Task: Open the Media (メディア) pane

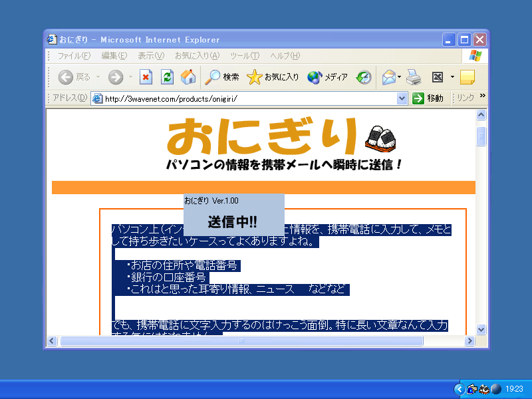Action: pyautogui.click(x=327, y=77)
